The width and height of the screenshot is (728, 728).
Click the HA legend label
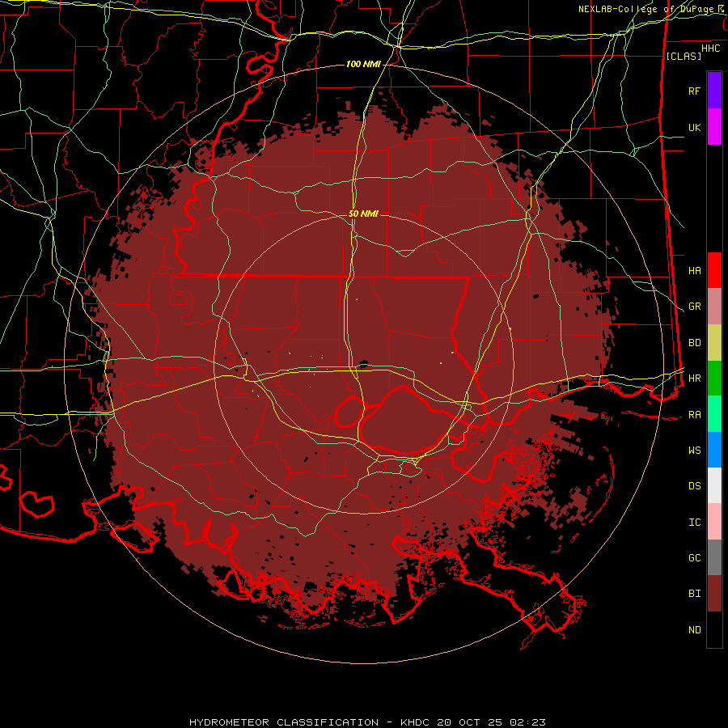694,270
